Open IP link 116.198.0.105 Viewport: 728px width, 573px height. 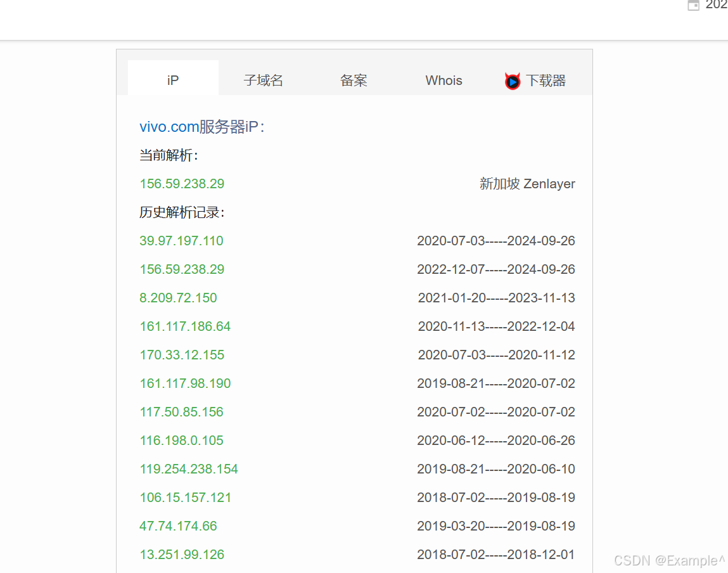tap(182, 440)
